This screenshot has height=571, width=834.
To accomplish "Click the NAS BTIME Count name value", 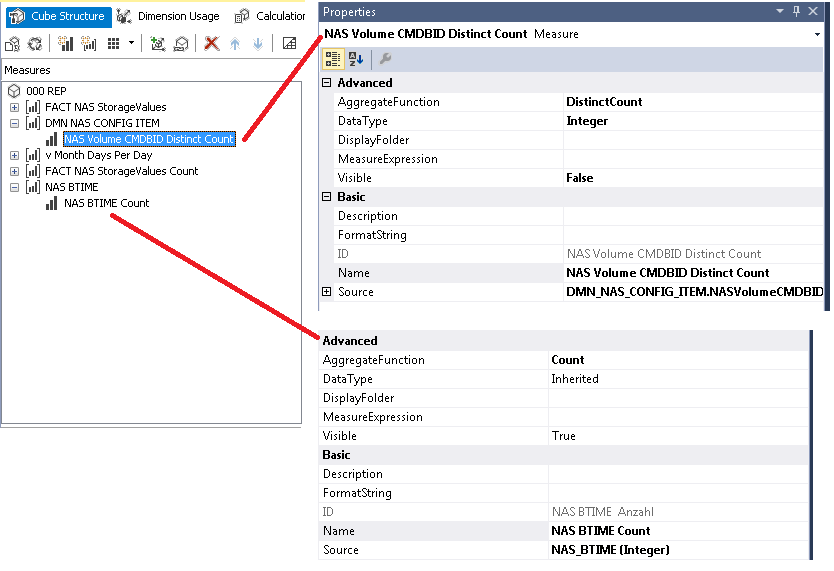I will click(601, 531).
